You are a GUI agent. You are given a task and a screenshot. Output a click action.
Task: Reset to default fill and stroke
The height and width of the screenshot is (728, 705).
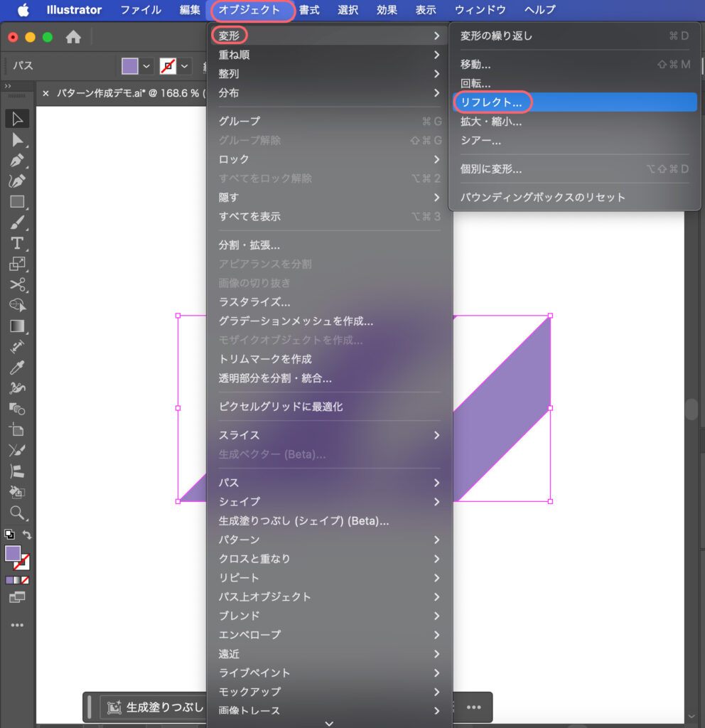tap(9, 535)
